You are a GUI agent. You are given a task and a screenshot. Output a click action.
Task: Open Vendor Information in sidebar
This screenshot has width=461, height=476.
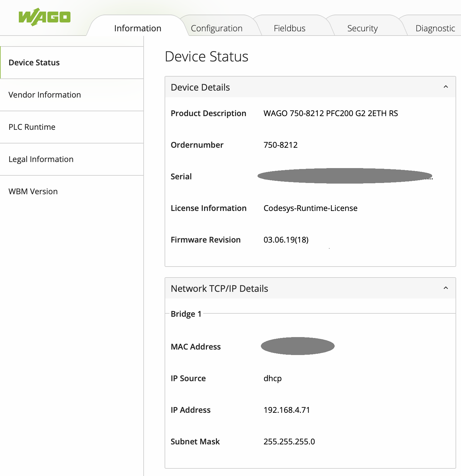pos(45,95)
